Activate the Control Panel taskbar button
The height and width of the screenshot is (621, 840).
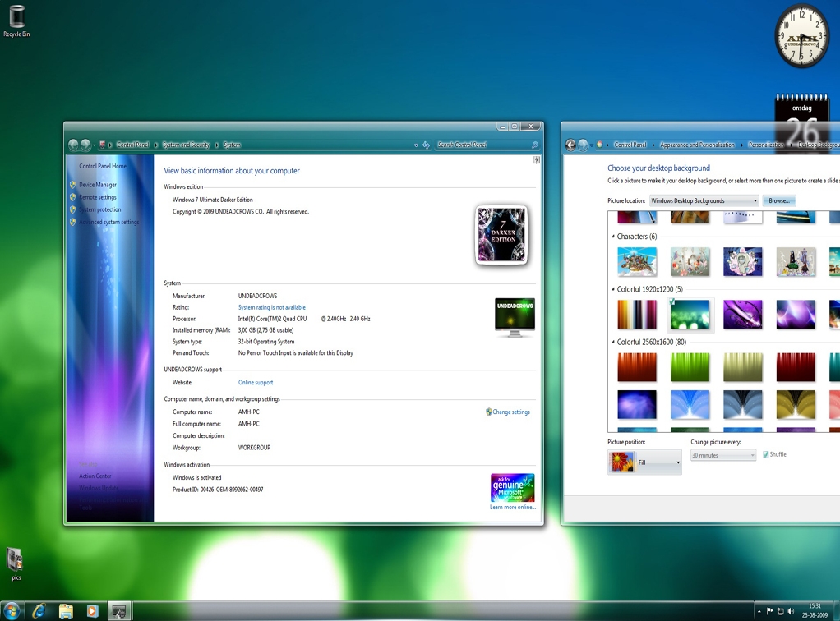click(119, 611)
